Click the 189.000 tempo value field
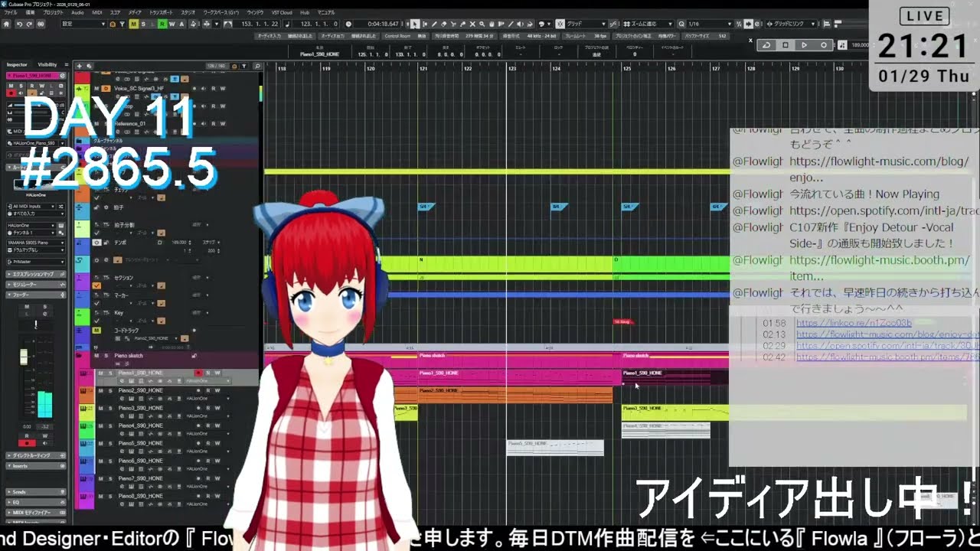The width and height of the screenshot is (980, 551). (x=861, y=45)
